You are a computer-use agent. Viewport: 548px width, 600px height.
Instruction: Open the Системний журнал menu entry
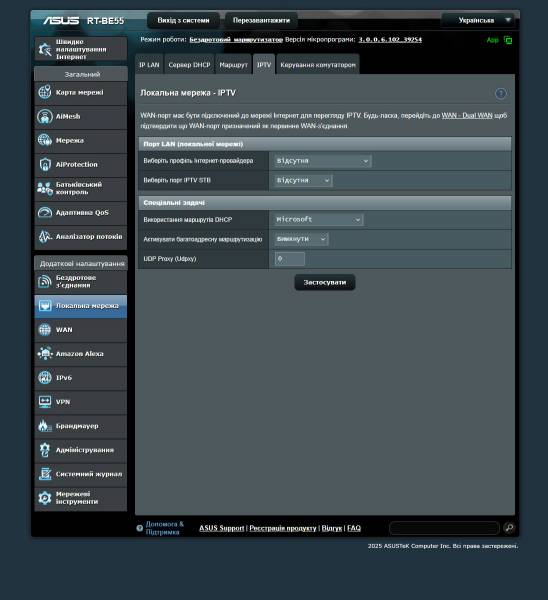coord(81,474)
